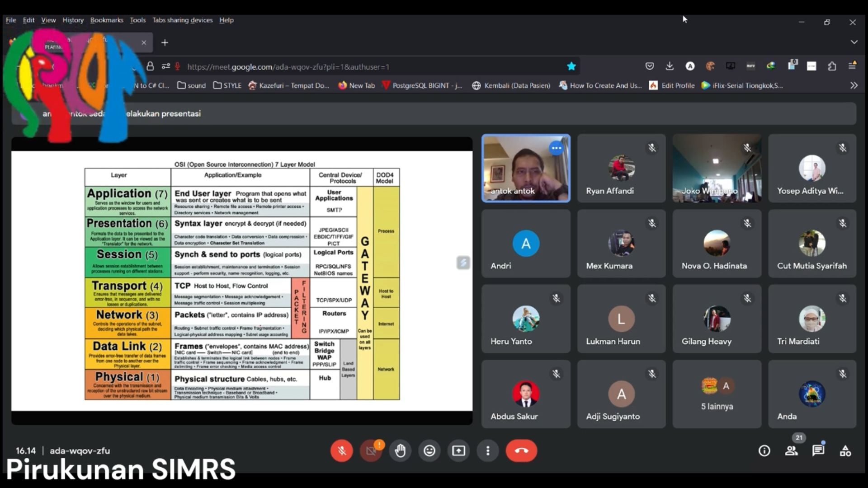This screenshot has width=868, height=488.
Task: Open the Bookmarks menu
Action: click(107, 20)
